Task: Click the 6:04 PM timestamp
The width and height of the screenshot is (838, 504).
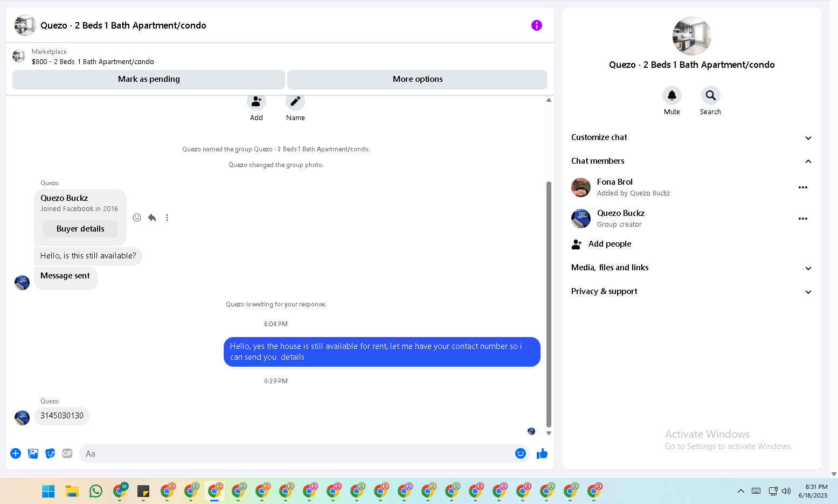Action: tap(276, 324)
